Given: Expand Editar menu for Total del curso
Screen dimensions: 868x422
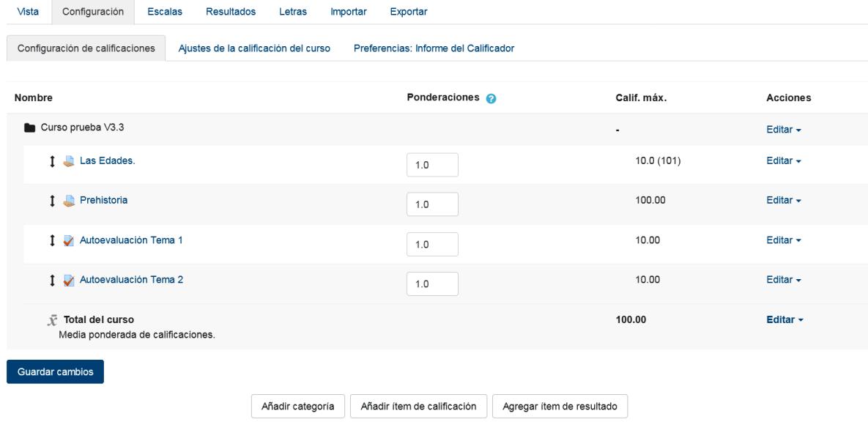Looking at the screenshot, I should 784,319.
